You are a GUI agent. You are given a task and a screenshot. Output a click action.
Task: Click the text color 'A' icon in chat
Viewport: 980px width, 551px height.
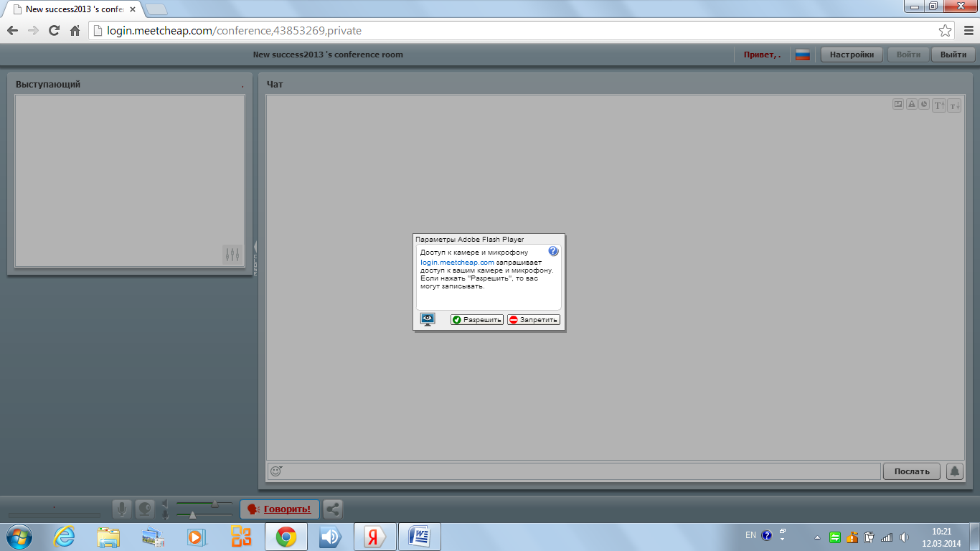pos(911,104)
